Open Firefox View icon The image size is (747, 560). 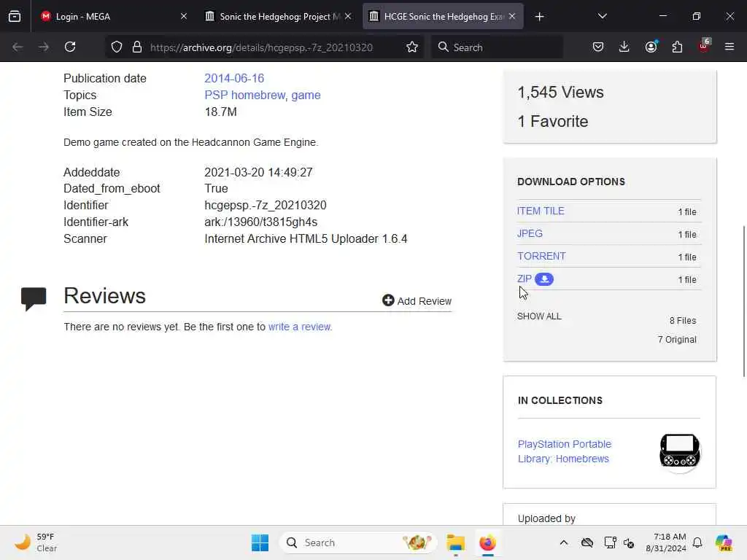pos(15,16)
